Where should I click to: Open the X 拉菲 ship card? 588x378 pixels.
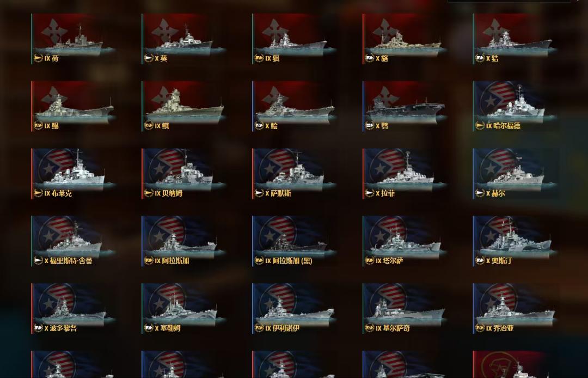click(x=404, y=174)
